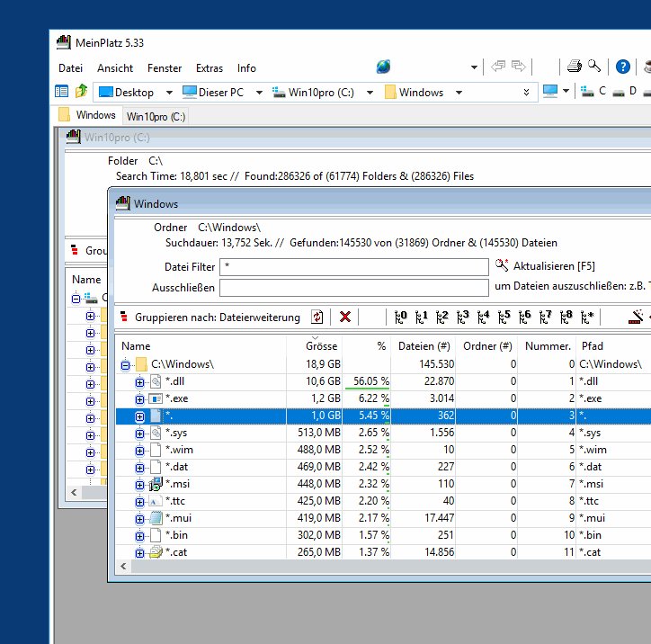Show more address bar items chevron
Screen dimensions: 651x644
click(526, 92)
